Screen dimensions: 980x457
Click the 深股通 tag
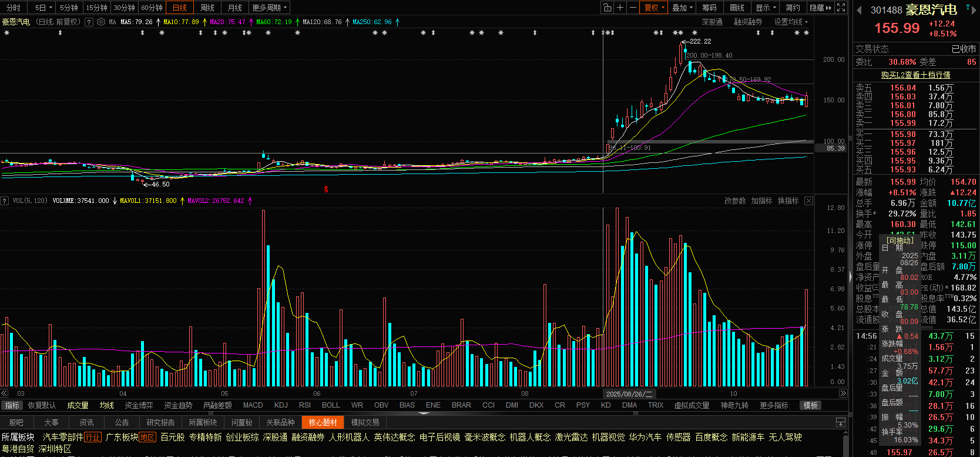pyautogui.click(x=712, y=22)
